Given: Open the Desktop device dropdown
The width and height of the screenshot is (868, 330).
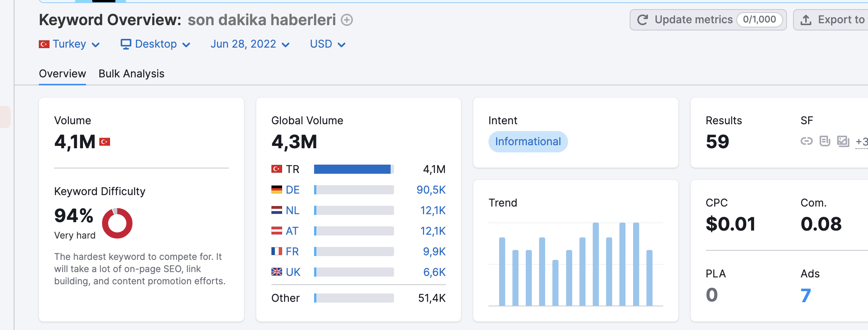Looking at the screenshot, I should [155, 44].
